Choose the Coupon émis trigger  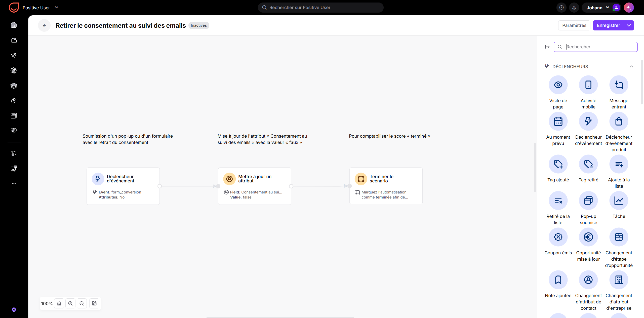coord(558,237)
